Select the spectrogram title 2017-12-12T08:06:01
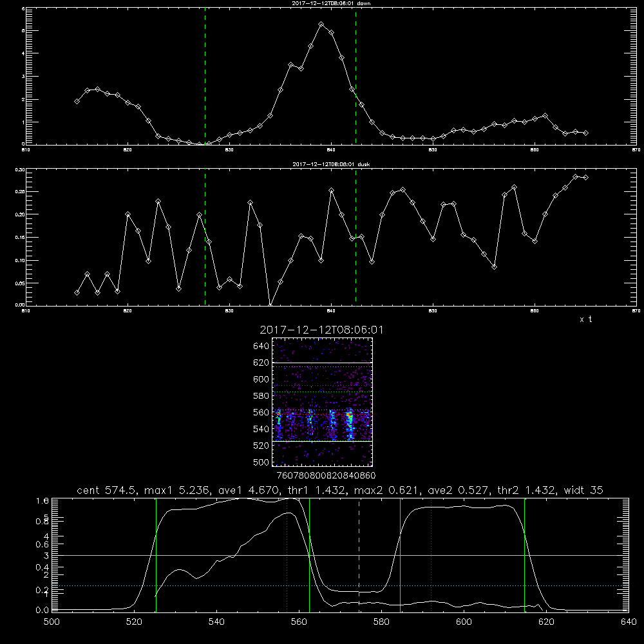 pos(321,330)
